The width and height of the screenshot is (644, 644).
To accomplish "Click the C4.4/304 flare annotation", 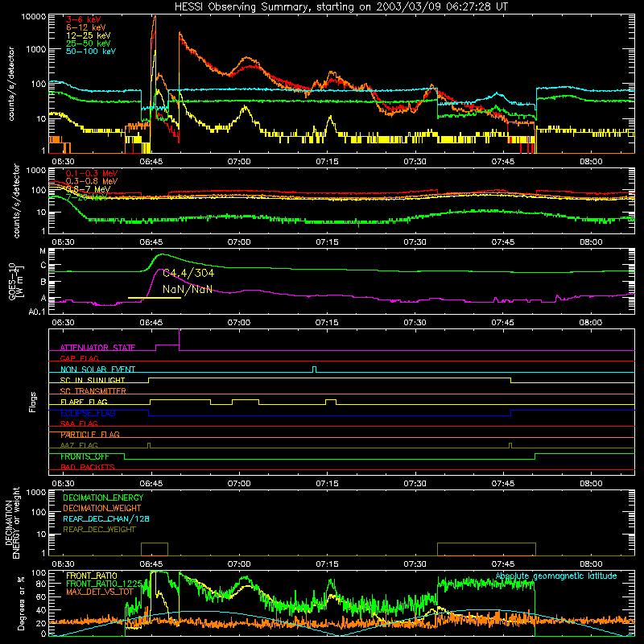I will point(188,273).
